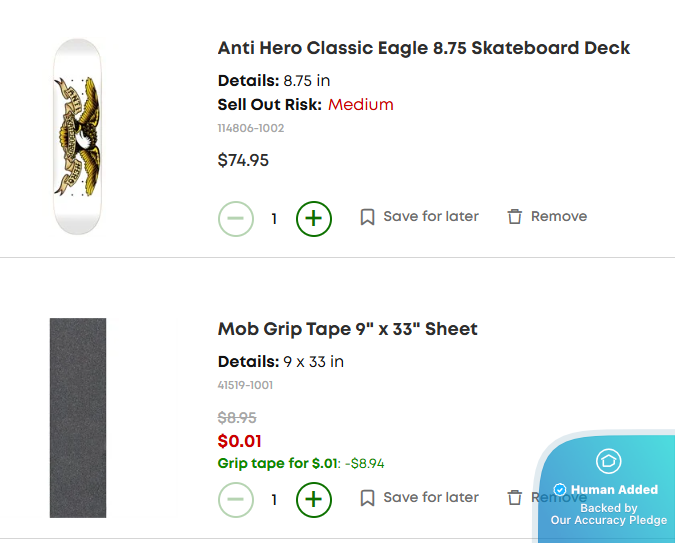Click trash icon for Anti Hero deck
This screenshot has width=675, height=543.
click(x=515, y=217)
